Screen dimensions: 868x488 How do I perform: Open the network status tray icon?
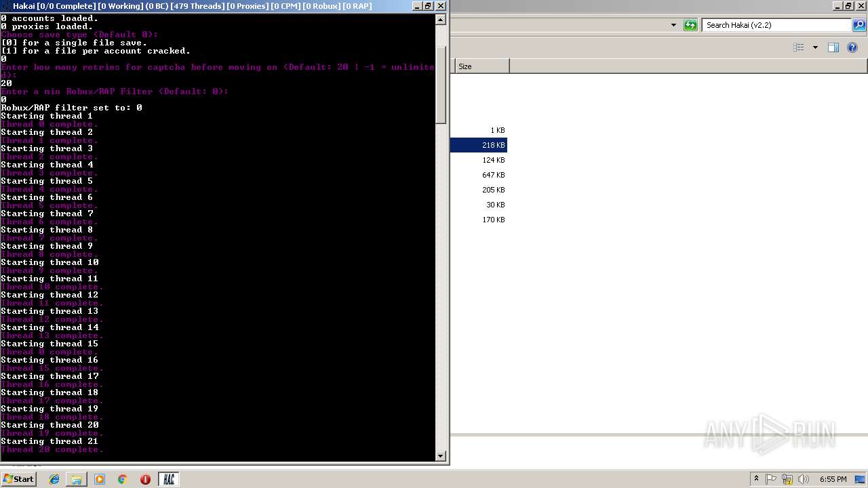pos(787,479)
